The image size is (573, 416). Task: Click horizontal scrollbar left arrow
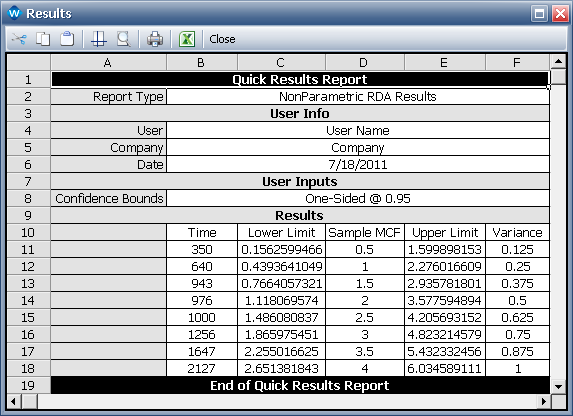click(x=14, y=402)
